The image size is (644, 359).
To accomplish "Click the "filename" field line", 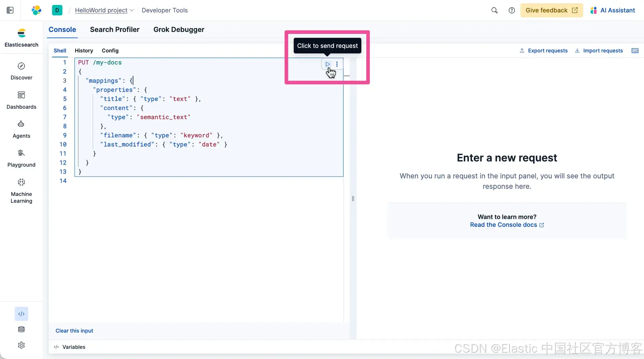I will (162, 135).
